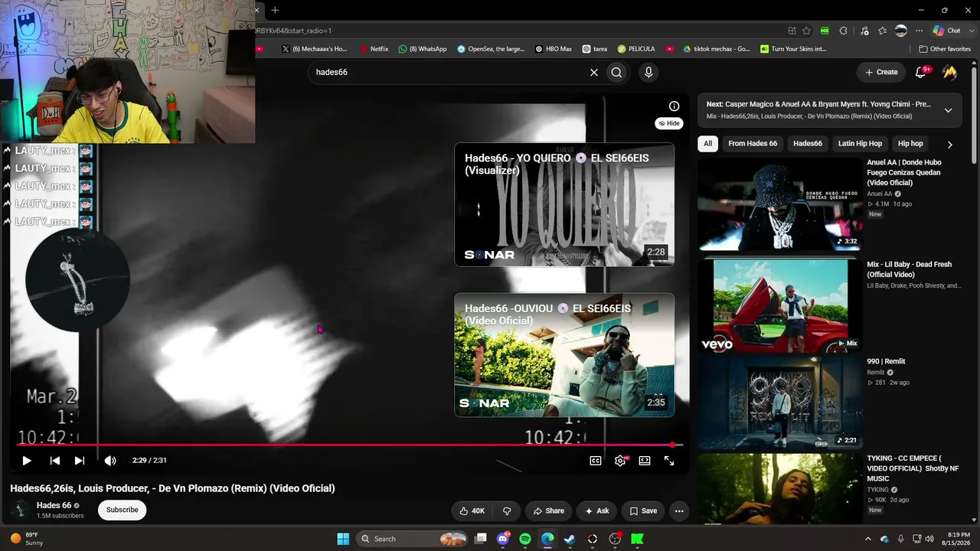Skip to the next video
This screenshot has width=980, height=551.
(x=80, y=461)
